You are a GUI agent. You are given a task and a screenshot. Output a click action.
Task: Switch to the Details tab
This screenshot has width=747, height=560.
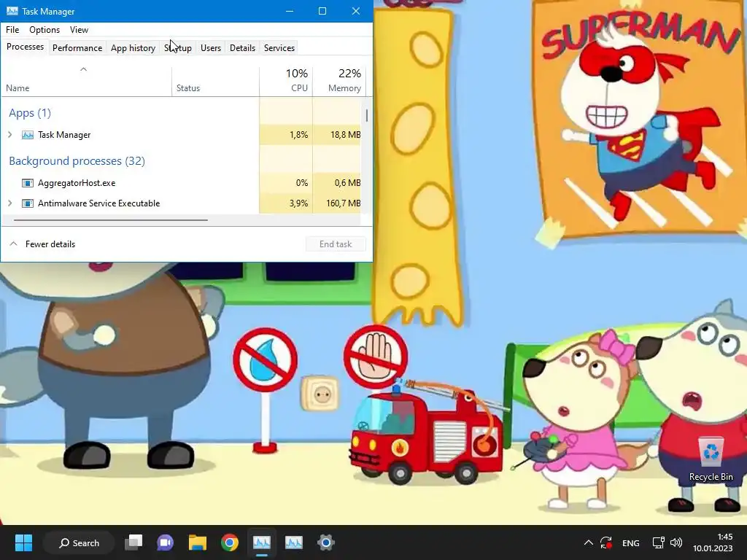[242, 47]
